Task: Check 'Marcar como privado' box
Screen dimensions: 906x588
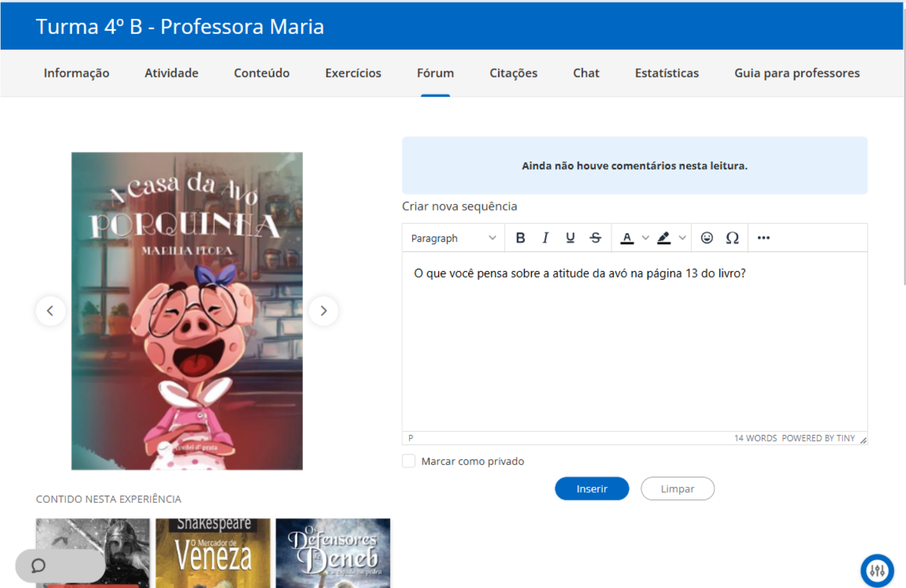Action: [x=408, y=461]
